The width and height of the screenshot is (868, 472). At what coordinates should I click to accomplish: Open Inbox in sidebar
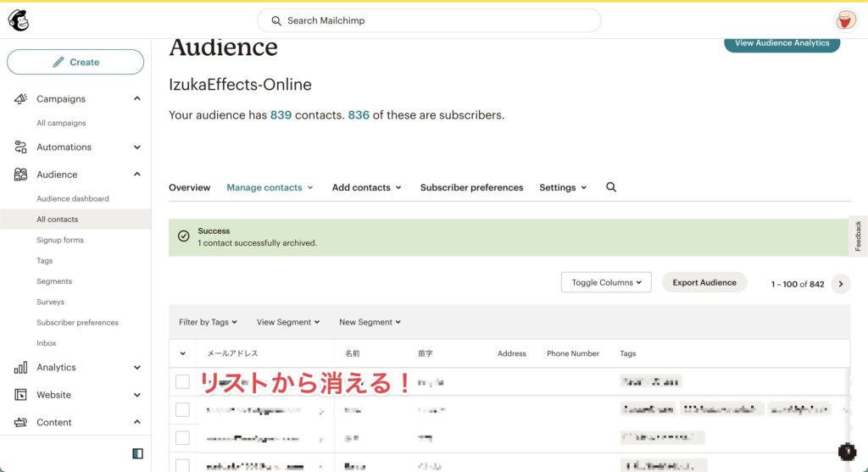pyautogui.click(x=47, y=343)
